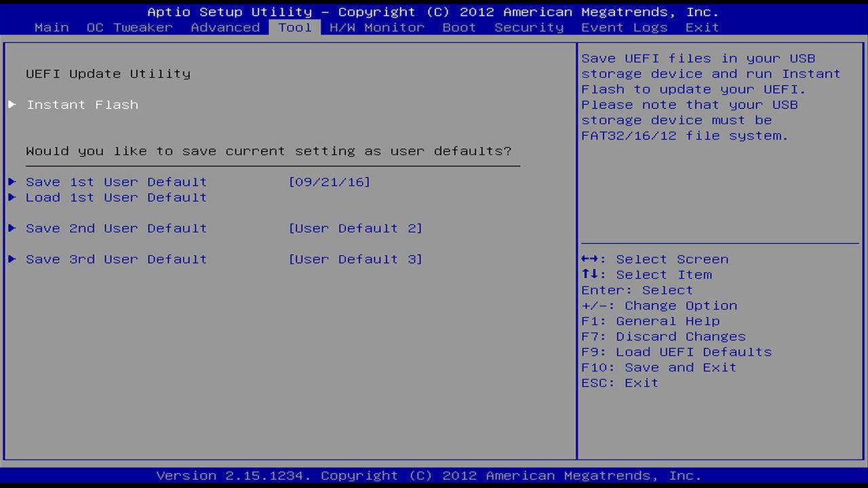Screen dimensions: 868x488
Task: Select Save 2nd User Default
Action: point(116,228)
